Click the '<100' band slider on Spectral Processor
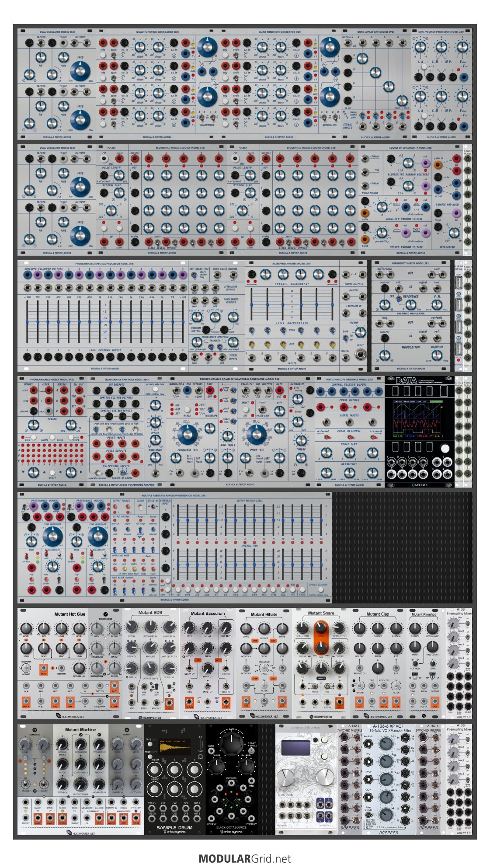 coord(27,322)
